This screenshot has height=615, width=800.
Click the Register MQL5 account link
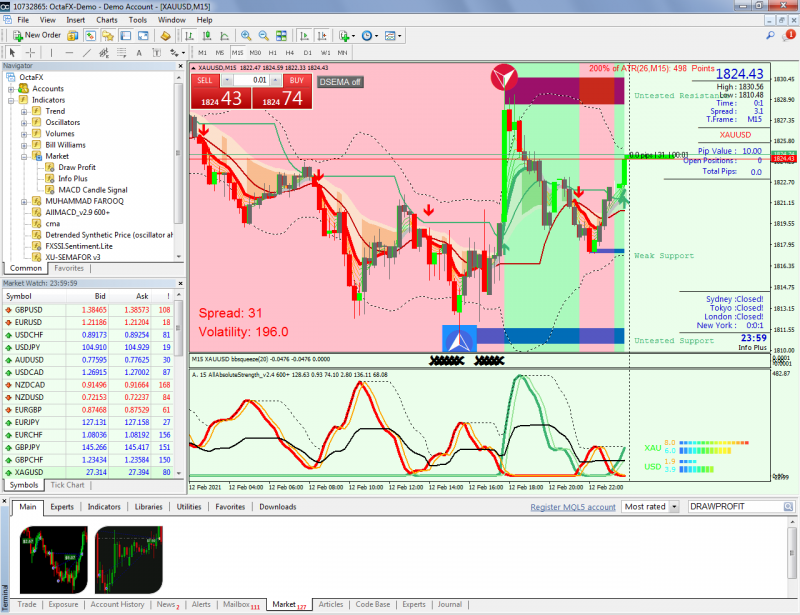[572, 507]
